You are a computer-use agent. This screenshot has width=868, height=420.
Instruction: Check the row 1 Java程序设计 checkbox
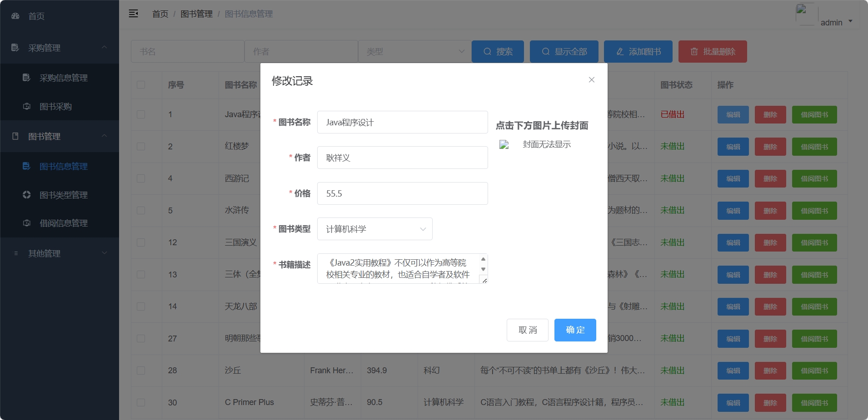point(141,114)
